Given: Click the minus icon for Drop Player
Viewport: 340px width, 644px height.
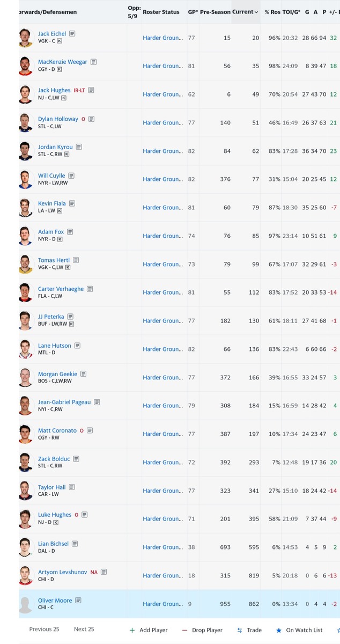Looking at the screenshot, I should (x=184, y=630).
